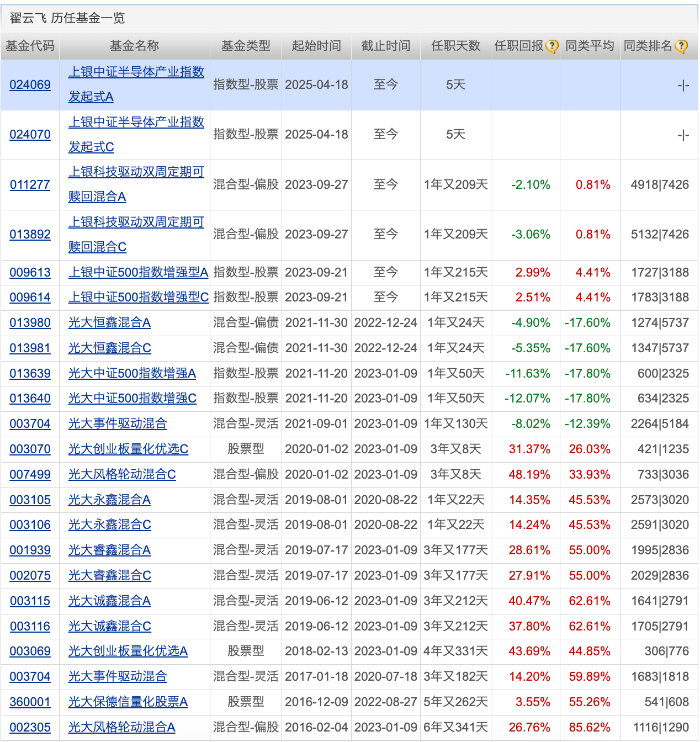This screenshot has width=700, height=742.
Task: Click the 同类平均 column header
Action: click(590, 46)
